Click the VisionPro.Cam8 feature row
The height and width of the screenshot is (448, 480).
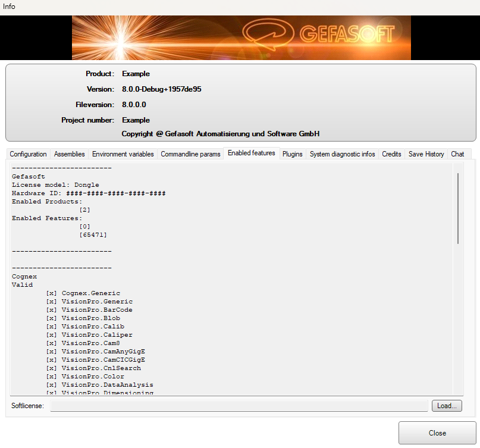(83, 343)
